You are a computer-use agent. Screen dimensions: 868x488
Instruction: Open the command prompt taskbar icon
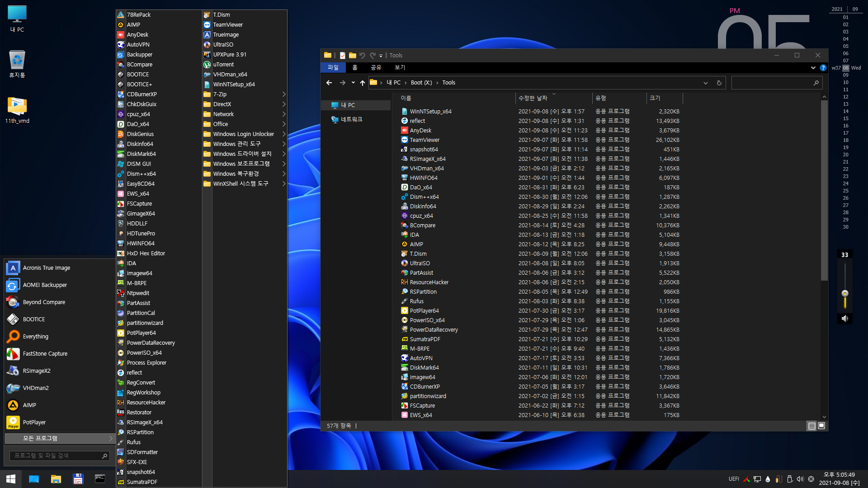(x=100, y=479)
